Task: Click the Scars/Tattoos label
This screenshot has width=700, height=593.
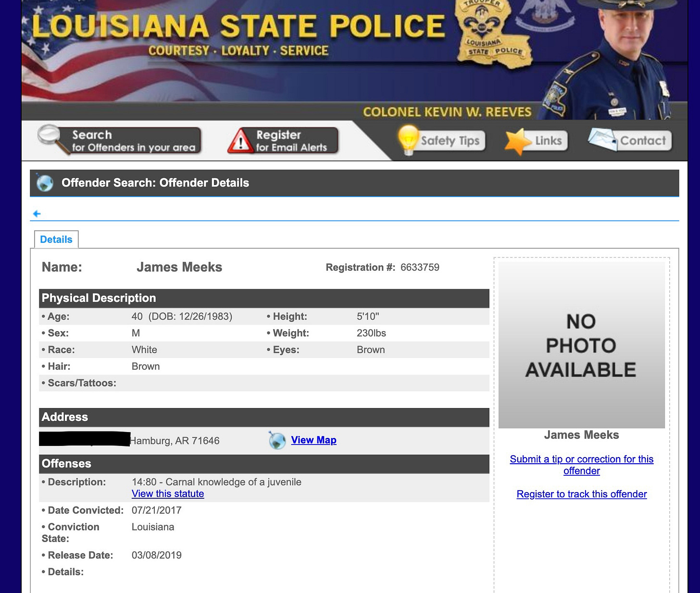Action: coord(79,383)
